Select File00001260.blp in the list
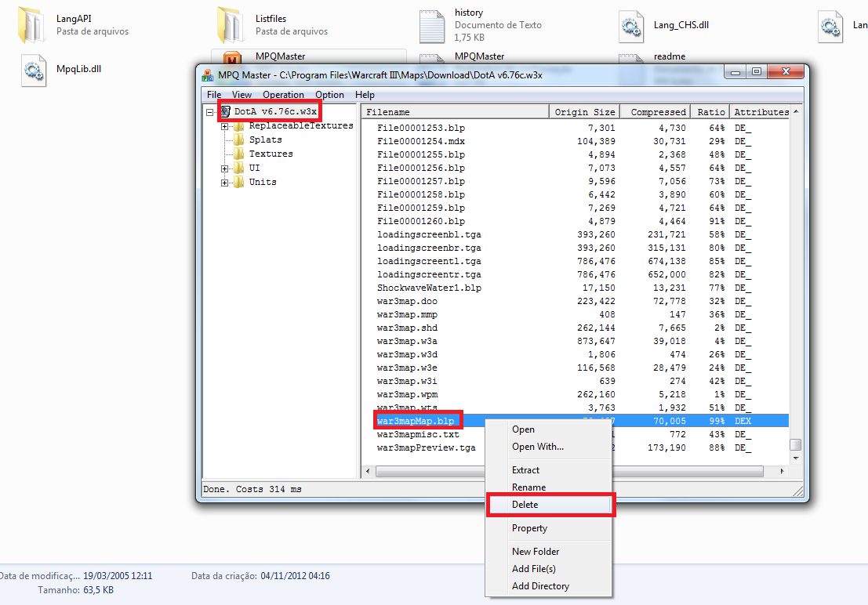868x605 pixels. [x=421, y=222]
